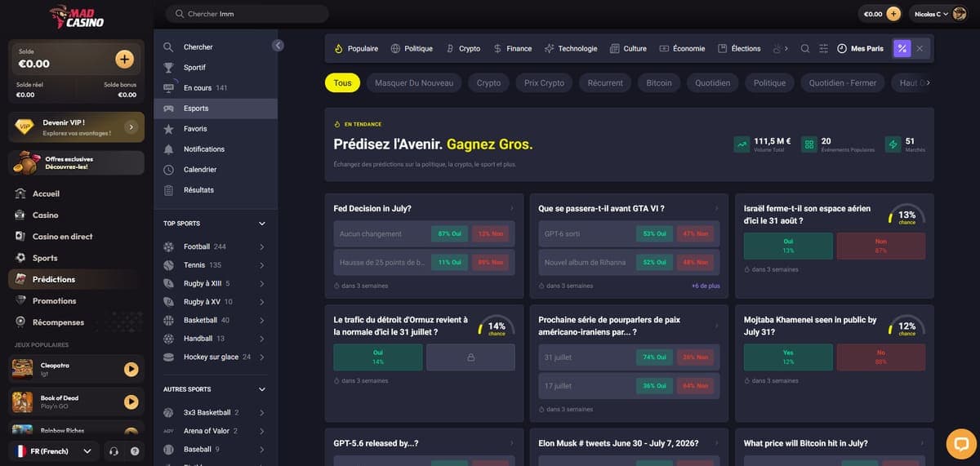The height and width of the screenshot is (466, 980).
Task: Select the yellow Tous filter chip
Action: pos(342,82)
